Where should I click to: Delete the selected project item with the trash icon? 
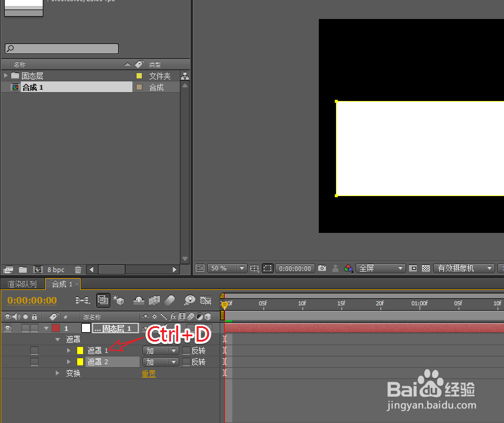78,269
